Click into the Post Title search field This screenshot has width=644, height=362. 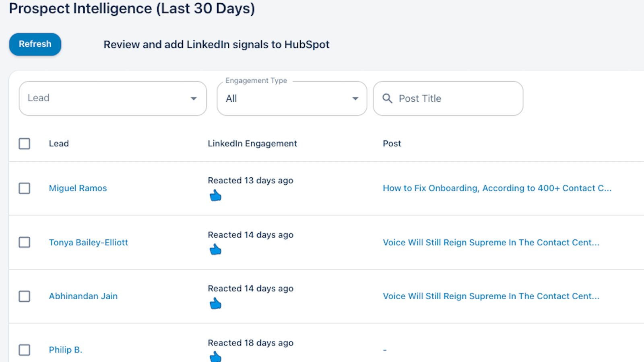pos(448,99)
